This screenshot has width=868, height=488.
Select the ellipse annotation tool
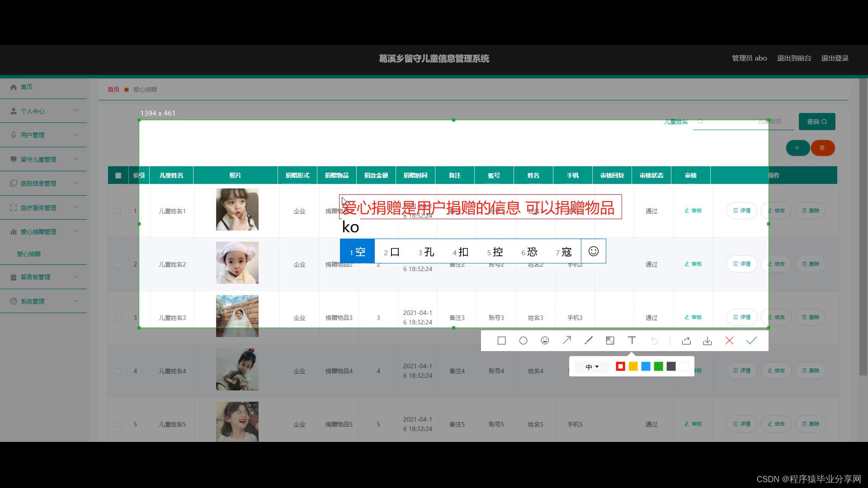[x=523, y=341]
